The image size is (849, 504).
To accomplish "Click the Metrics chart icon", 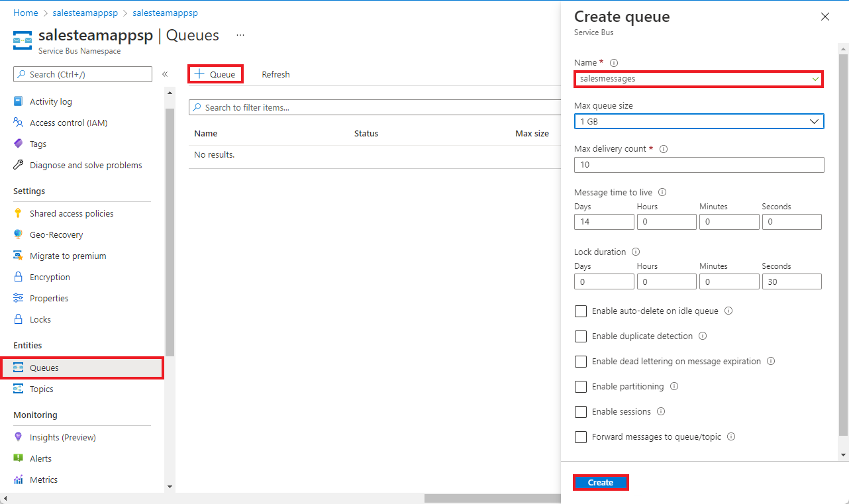I will [19, 479].
